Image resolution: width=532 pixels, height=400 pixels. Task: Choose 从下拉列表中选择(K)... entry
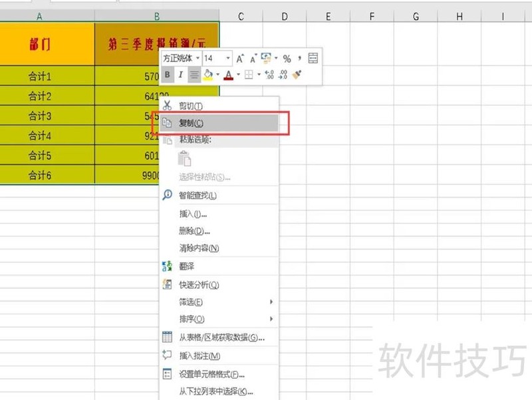coord(219,391)
